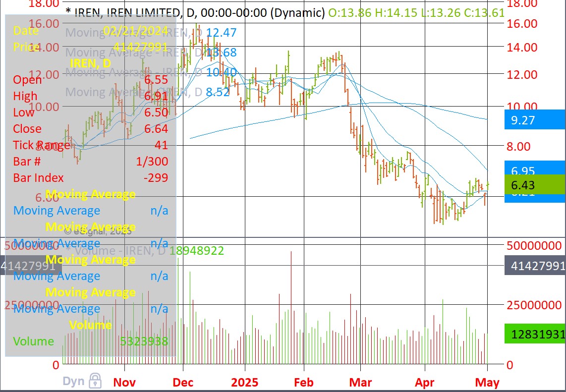Click the volume study value 18948922

point(197,250)
